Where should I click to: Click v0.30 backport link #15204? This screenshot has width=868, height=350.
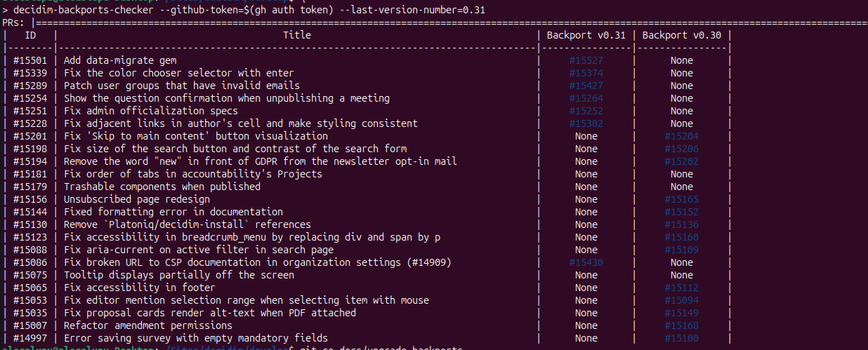(681, 136)
